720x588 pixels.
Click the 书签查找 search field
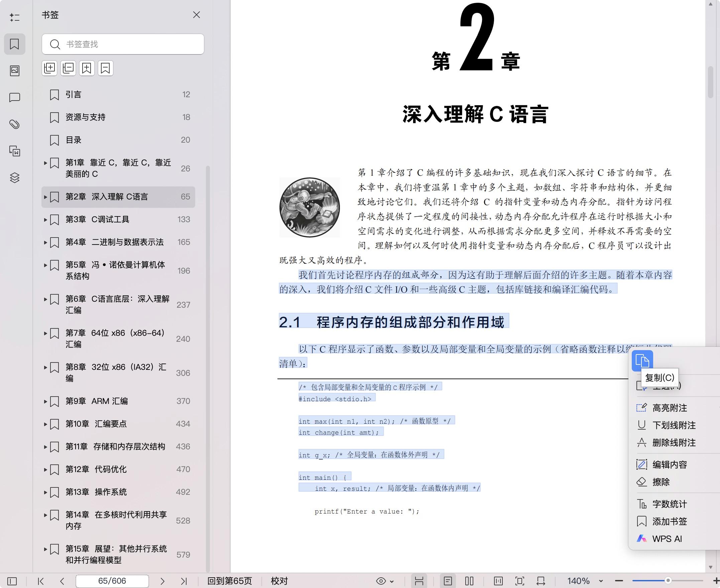click(x=123, y=44)
